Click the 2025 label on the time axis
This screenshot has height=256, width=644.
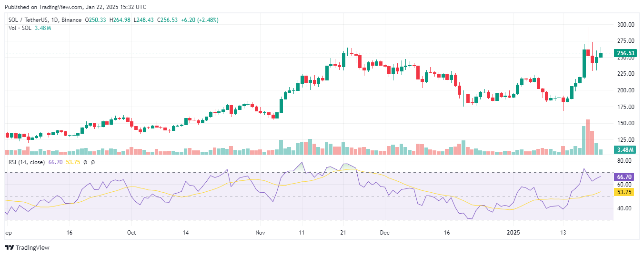513,233
